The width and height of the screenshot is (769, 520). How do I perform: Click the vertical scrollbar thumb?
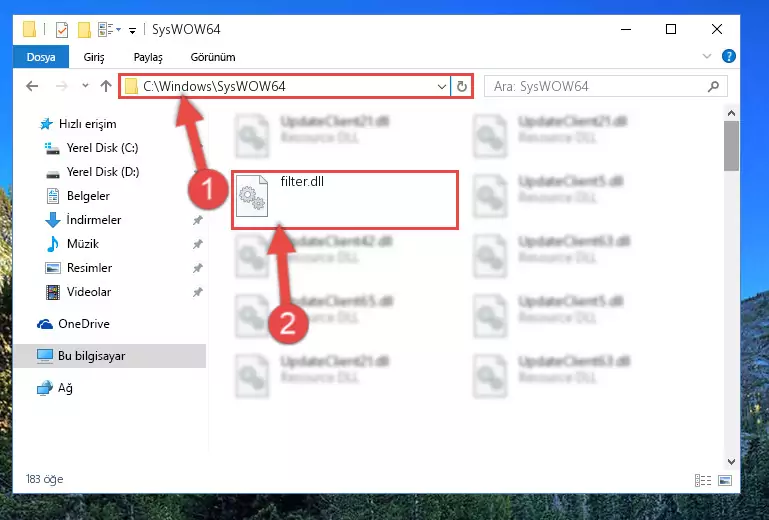tap(731, 146)
